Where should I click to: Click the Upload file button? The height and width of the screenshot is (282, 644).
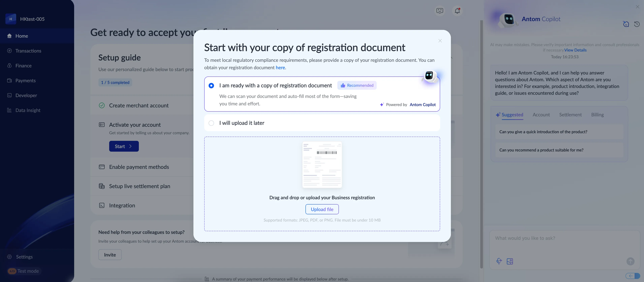click(322, 209)
